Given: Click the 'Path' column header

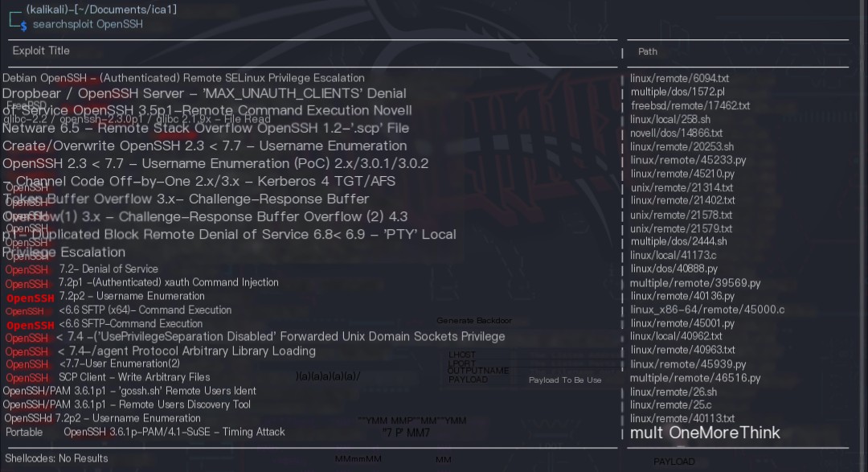Looking at the screenshot, I should coord(648,51).
